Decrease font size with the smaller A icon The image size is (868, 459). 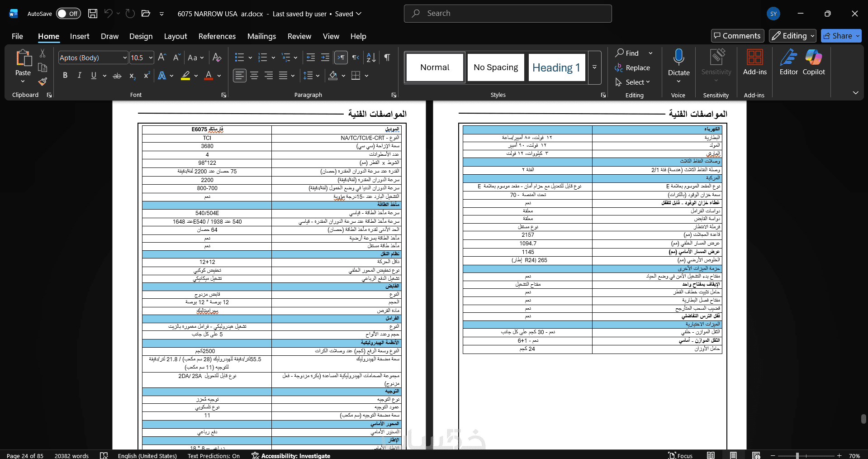tap(177, 57)
